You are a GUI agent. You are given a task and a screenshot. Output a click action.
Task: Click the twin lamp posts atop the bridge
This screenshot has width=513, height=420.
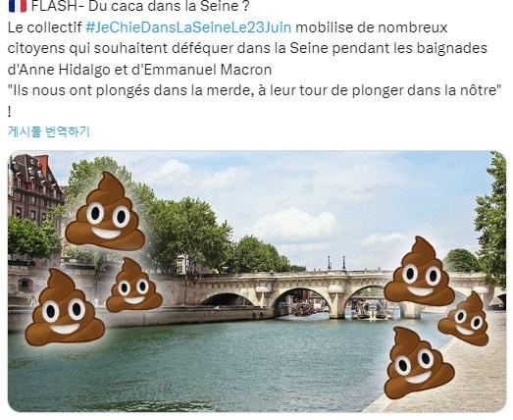pyautogui.click(x=336, y=263)
